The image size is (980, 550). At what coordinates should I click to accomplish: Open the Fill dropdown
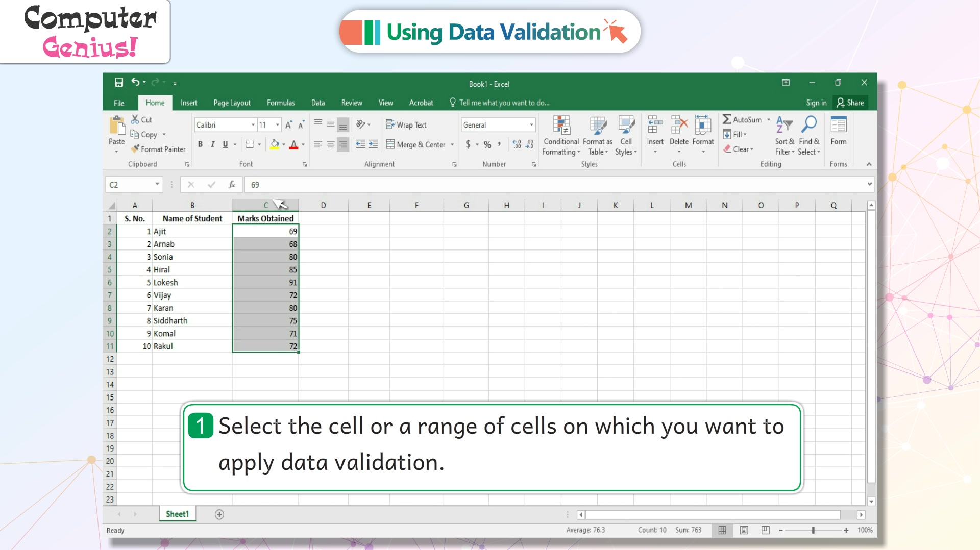(734, 134)
